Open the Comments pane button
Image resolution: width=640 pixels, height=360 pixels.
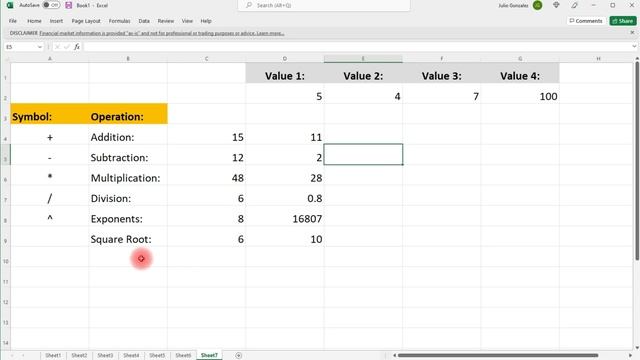pos(586,21)
